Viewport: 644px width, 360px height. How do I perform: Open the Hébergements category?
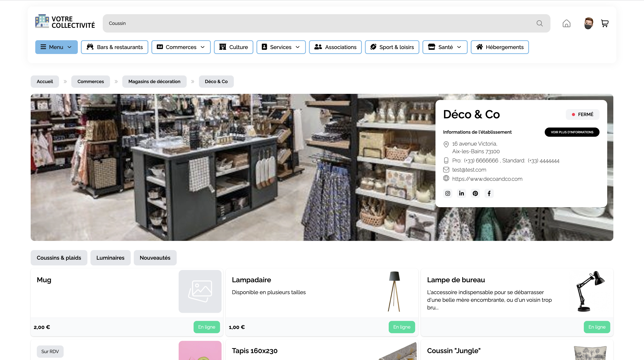(500, 47)
